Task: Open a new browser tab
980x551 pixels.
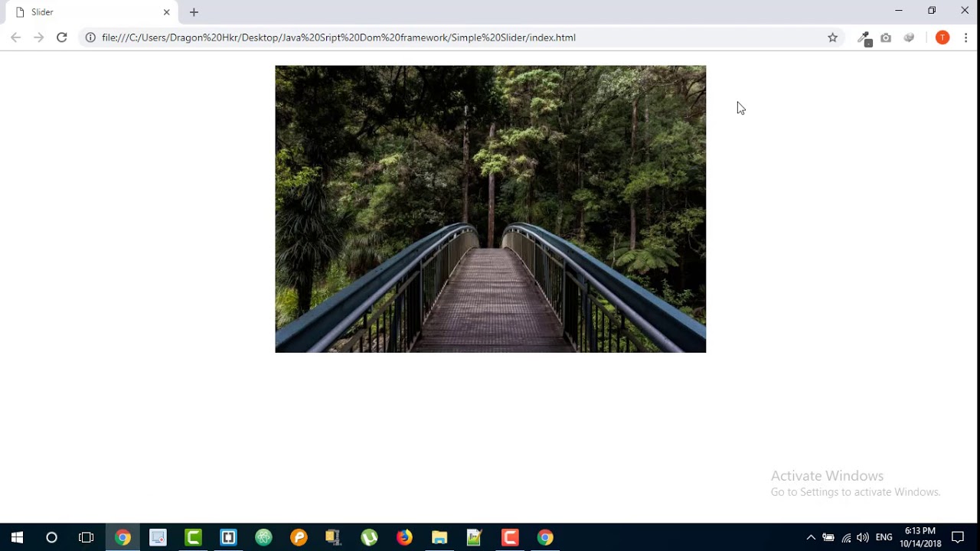Action: click(x=194, y=12)
